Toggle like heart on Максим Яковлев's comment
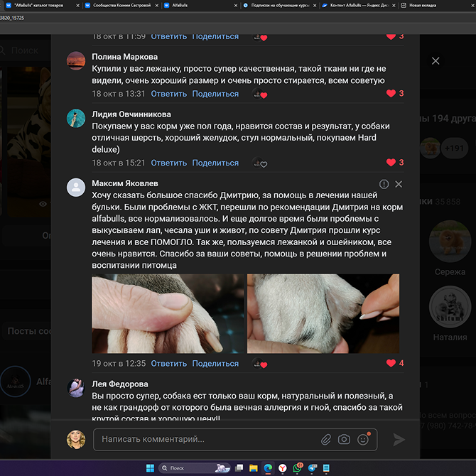476x476 pixels. [391, 364]
